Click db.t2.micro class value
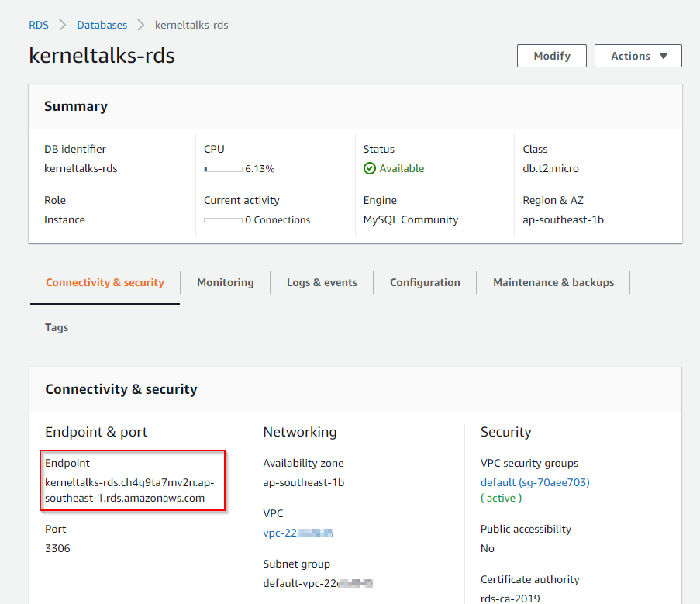Viewport: 700px width, 604px height. click(x=550, y=169)
